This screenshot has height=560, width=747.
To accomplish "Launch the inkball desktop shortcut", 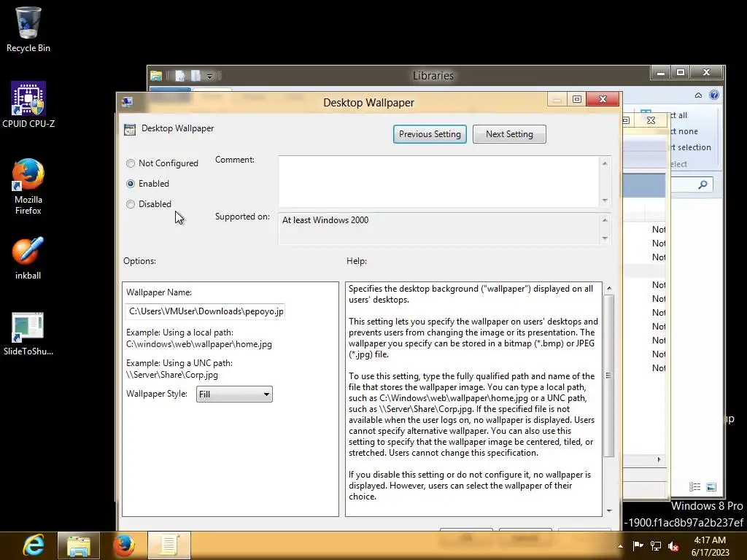I will [28, 258].
